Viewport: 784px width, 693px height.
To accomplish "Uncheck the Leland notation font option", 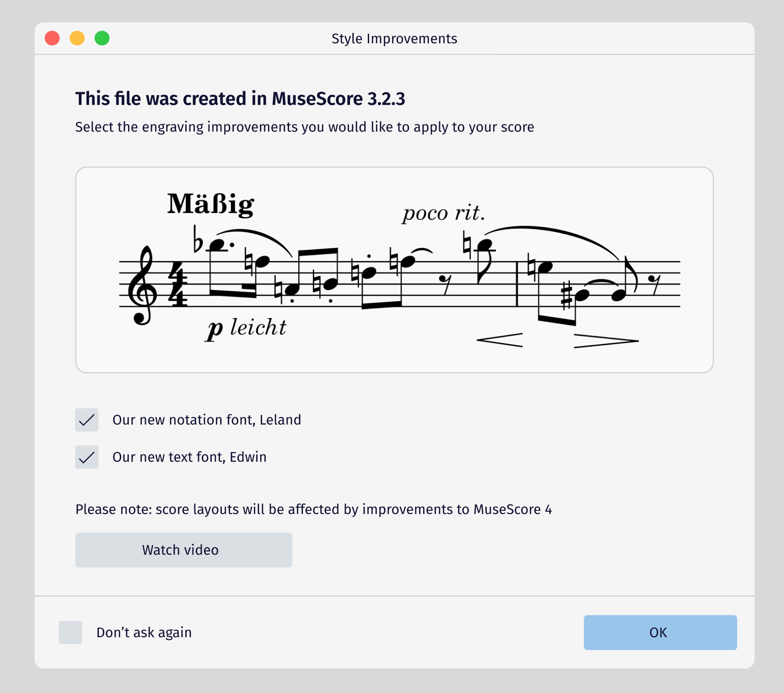I will 87,420.
